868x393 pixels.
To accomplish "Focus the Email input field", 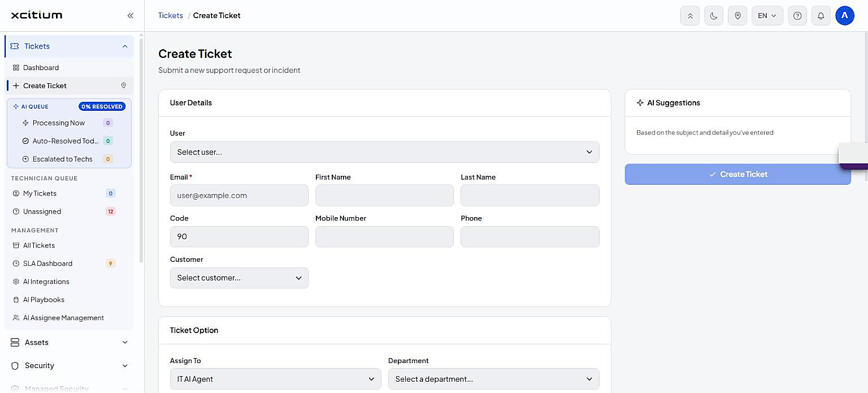I will click(x=239, y=196).
